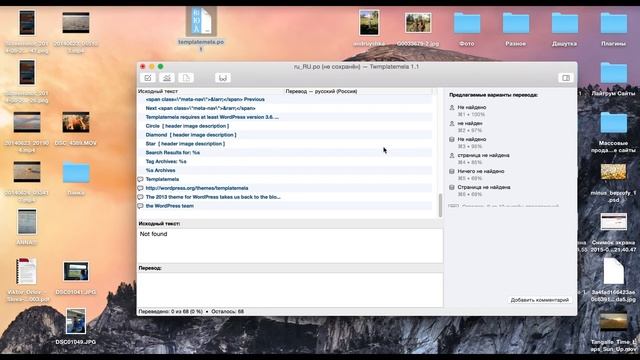
Task: Click the document page icon in Poedit toolbar
Action: [x=186, y=78]
